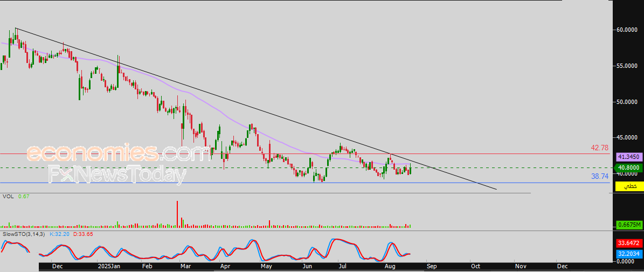
Task: Click the 60.0000 price axis label
Action: (628, 30)
